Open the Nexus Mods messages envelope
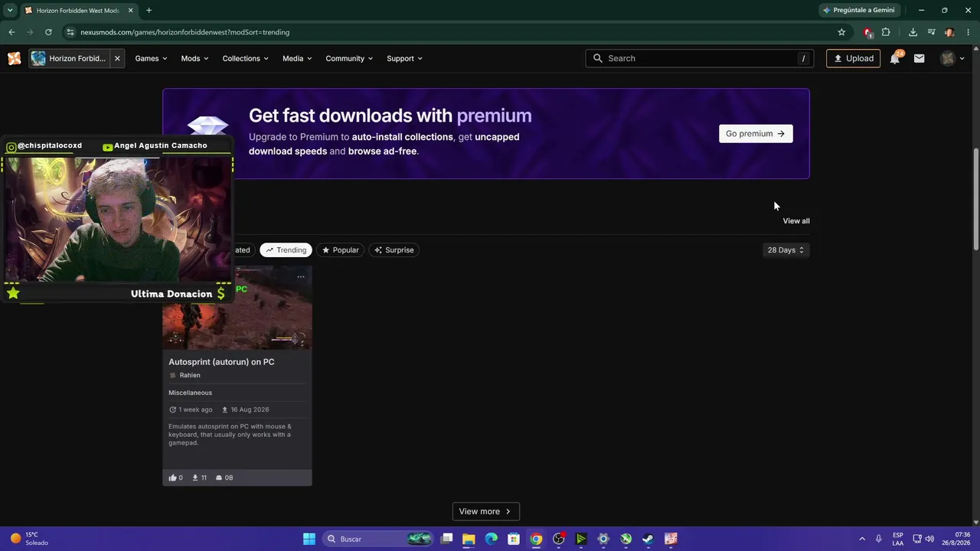 click(x=920, y=58)
